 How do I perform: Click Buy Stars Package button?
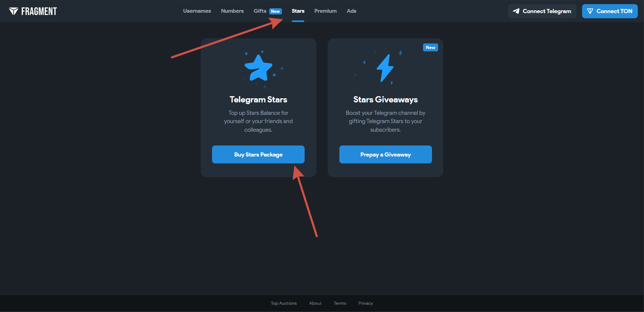coord(258,154)
